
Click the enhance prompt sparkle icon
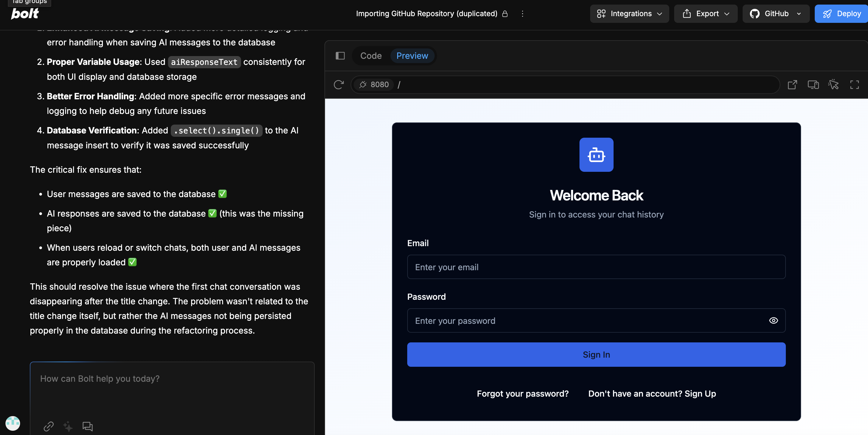tap(68, 426)
